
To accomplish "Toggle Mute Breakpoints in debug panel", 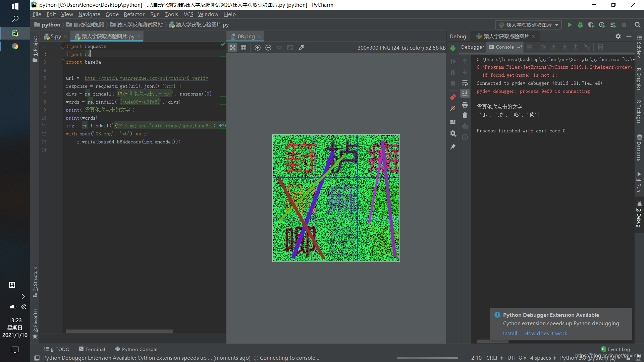I will 452,108.
